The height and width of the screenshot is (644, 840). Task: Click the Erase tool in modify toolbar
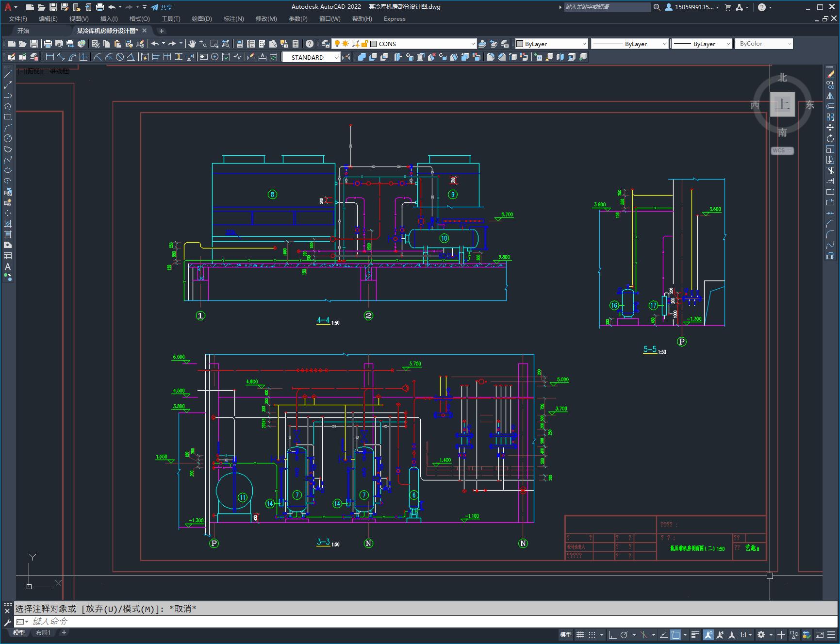(x=830, y=74)
